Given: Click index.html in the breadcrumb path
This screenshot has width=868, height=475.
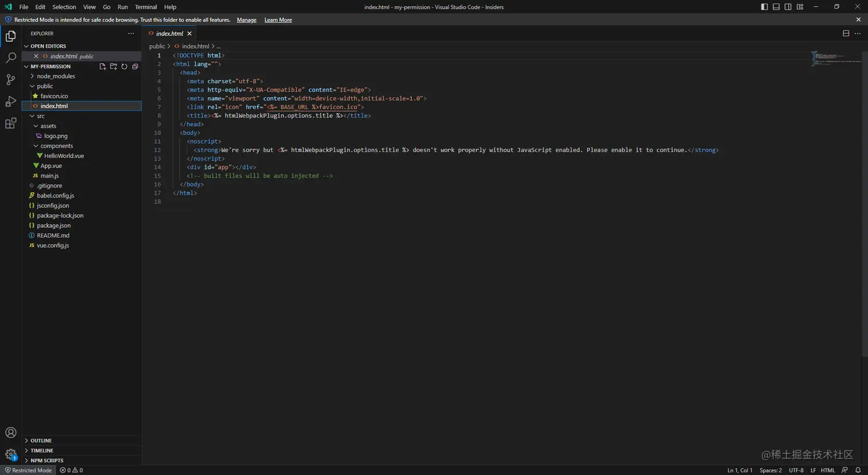Looking at the screenshot, I should pyautogui.click(x=195, y=47).
